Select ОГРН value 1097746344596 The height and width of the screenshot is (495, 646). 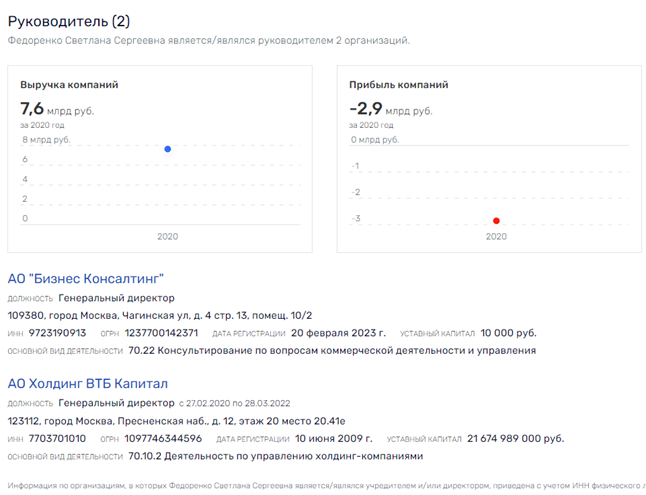pyautogui.click(x=164, y=439)
